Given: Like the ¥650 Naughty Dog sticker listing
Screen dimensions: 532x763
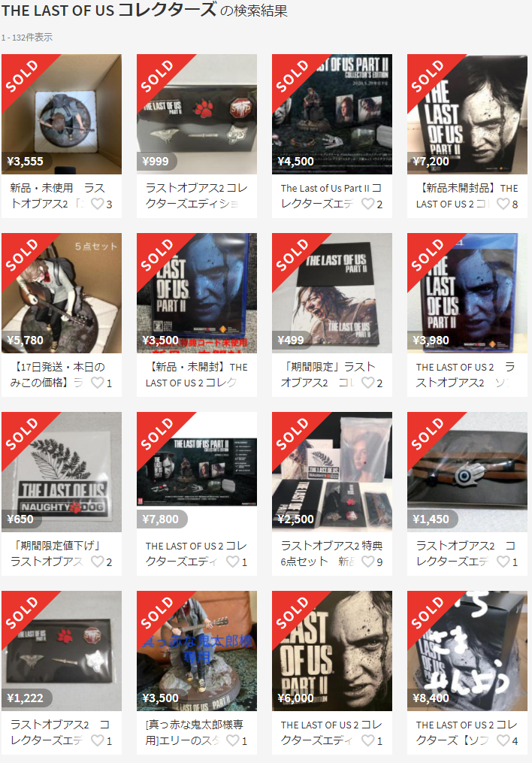Looking at the screenshot, I should click(98, 562).
